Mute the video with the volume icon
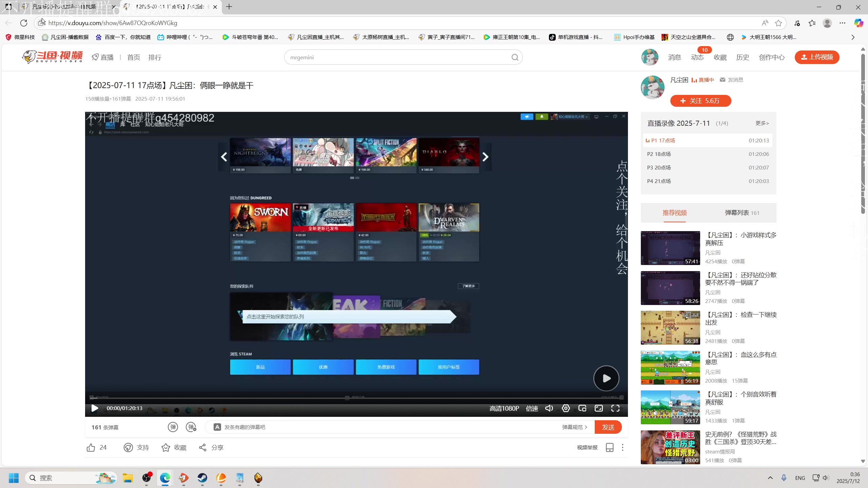Screen dimensions: 868x488 point(549,408)
